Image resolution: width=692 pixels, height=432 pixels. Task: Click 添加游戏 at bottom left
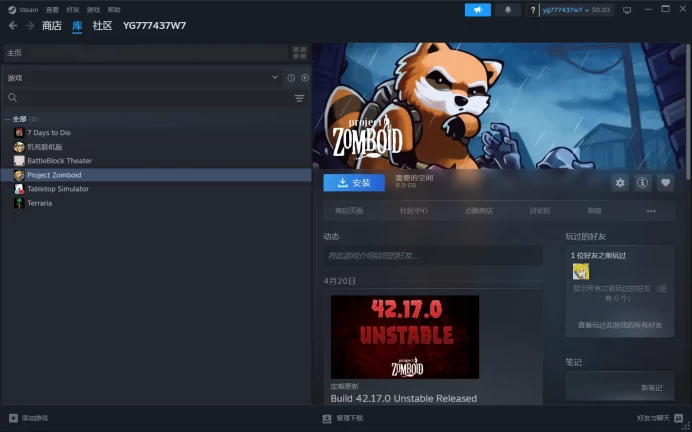tap(35, 418)
